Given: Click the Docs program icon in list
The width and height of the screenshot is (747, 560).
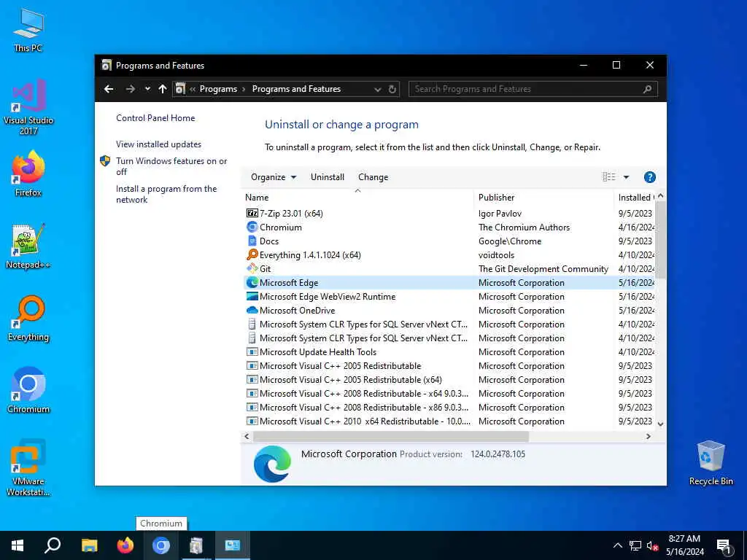Looking at the screenshot, I should (252, 241).
